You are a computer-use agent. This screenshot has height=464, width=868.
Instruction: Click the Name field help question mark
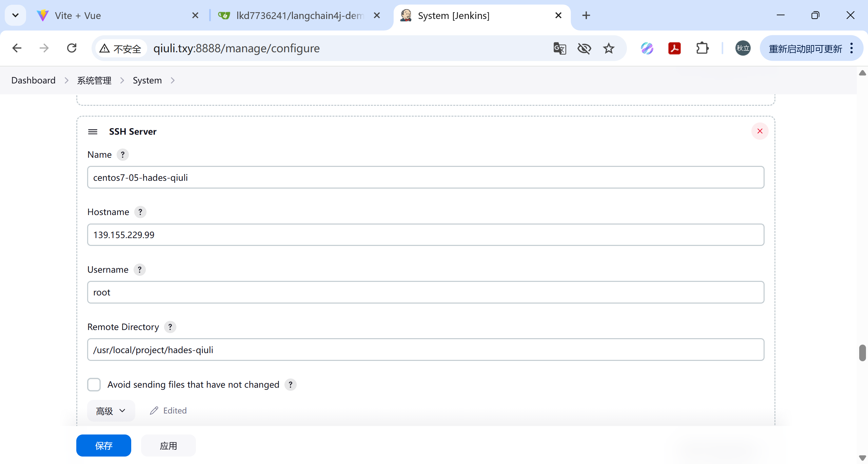coord(123,155)
